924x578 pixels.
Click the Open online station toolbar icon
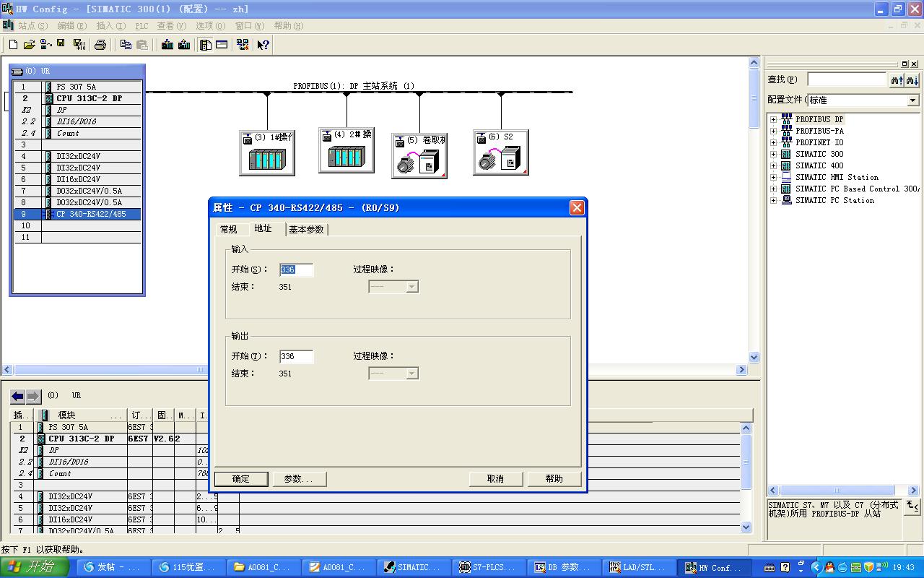[x=45, y=45]
